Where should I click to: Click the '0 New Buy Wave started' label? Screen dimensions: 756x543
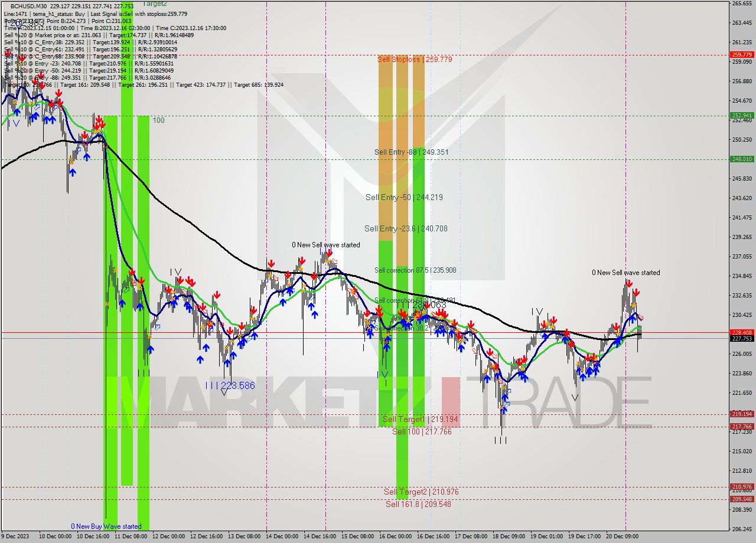[106, 526]
